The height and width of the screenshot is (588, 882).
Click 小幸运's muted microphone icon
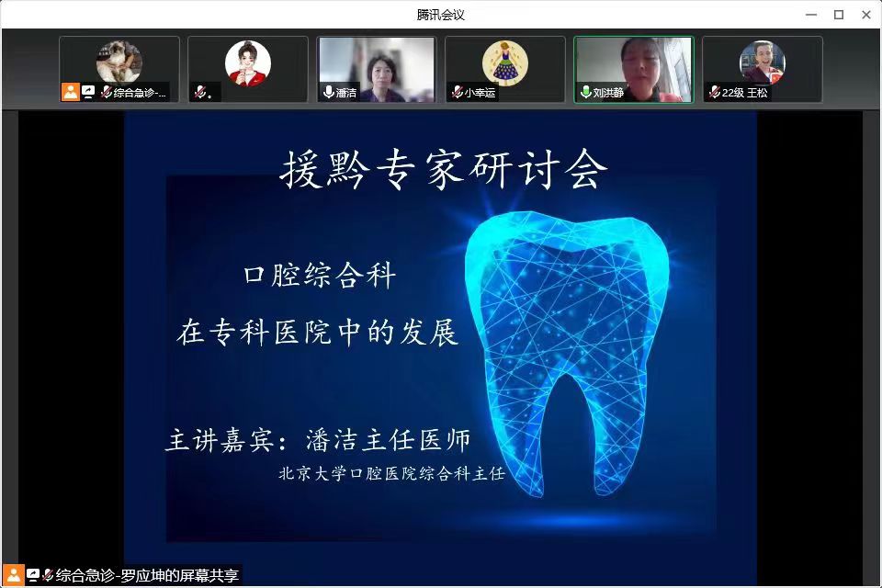[x=457, y=93]
